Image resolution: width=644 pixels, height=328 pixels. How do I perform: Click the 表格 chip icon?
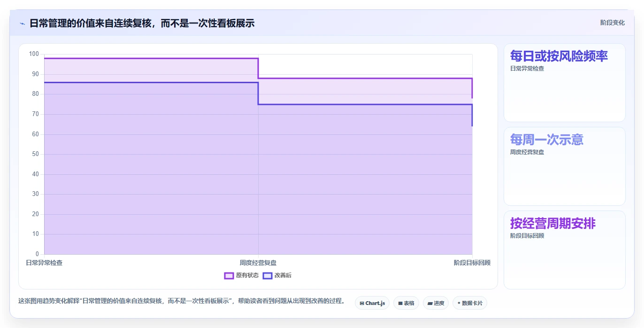400,304
